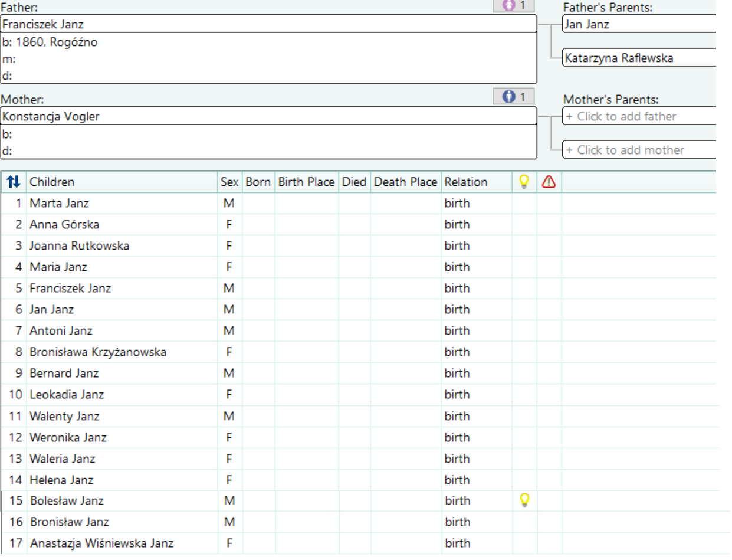The width and height of the screenshot is (732, 560).
Task: Select child Walenty Janz
Action: pyautogui.click(x=64, y=416)
